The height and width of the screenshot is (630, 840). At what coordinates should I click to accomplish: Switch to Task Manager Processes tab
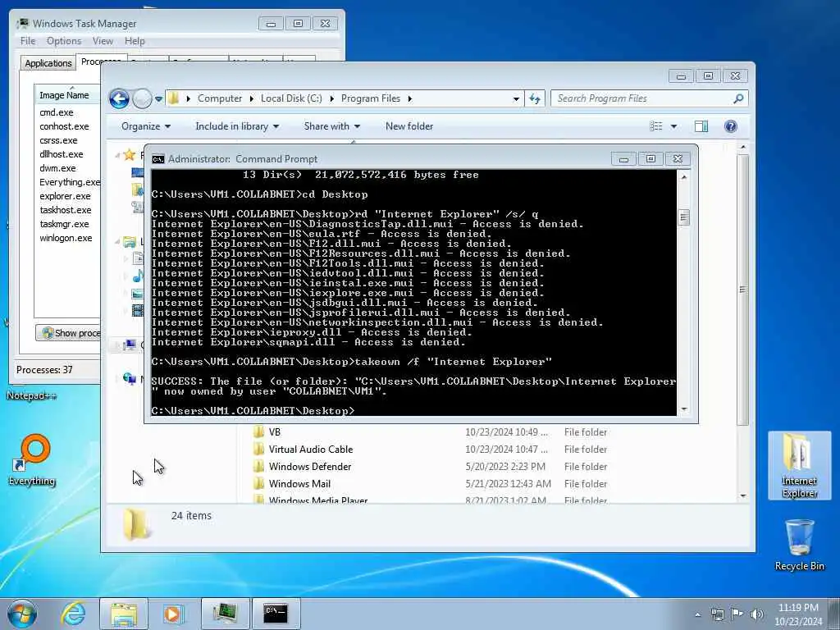101,62
